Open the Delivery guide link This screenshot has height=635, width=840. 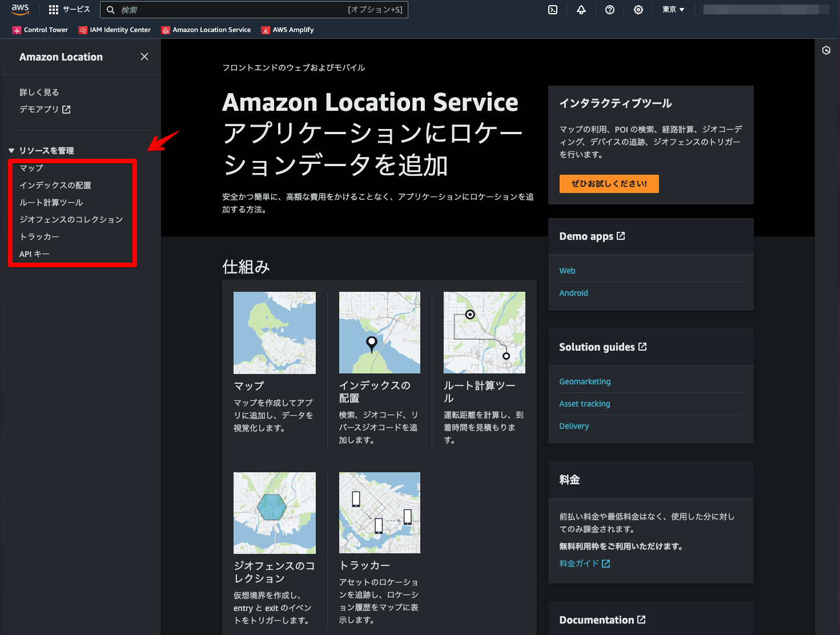pos(574,426)
